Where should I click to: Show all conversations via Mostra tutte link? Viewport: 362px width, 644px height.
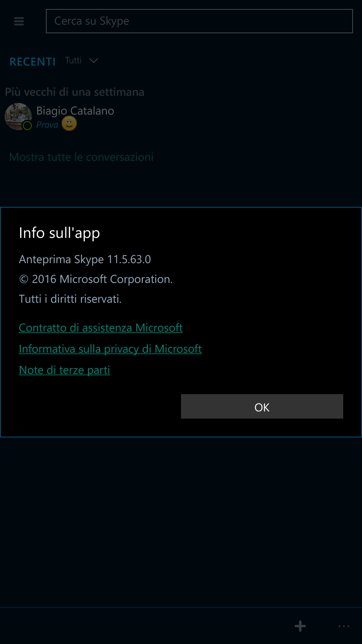[81, 157]
